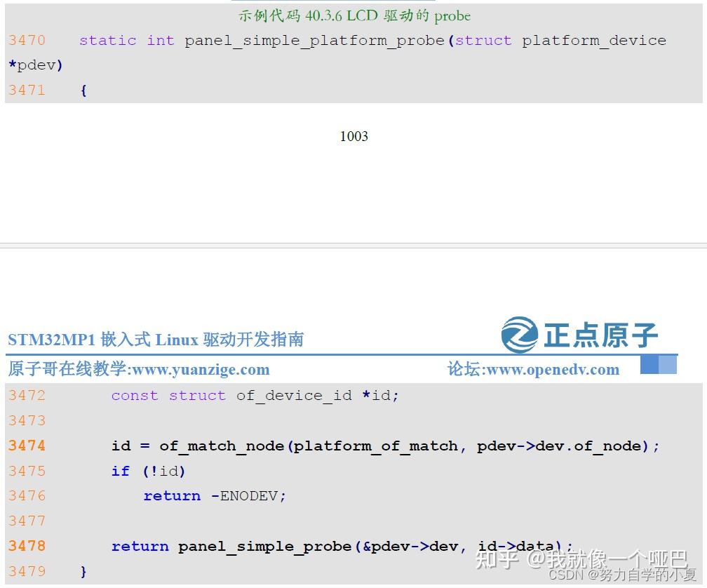Select the of_match_node function call
Image resolution: width=707 pixels, height=588 pixels.
(x=220, y=446)
